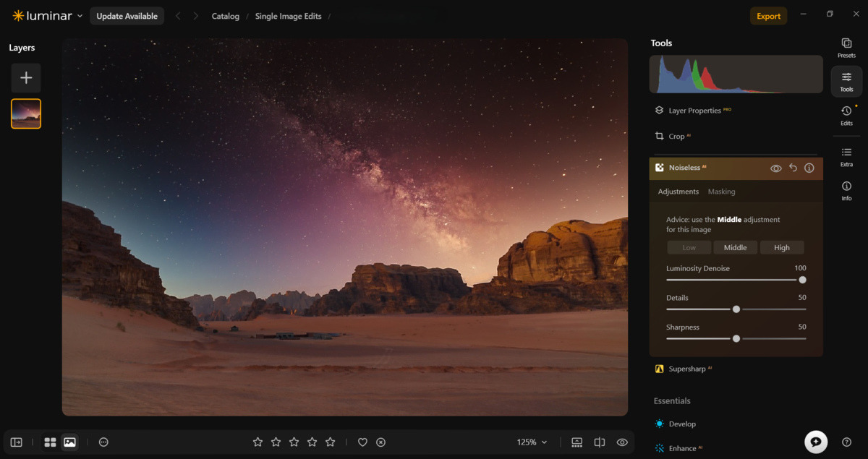Mark image as favorite heart
Viewport: 868px width, 459px height.
(363, 442)
